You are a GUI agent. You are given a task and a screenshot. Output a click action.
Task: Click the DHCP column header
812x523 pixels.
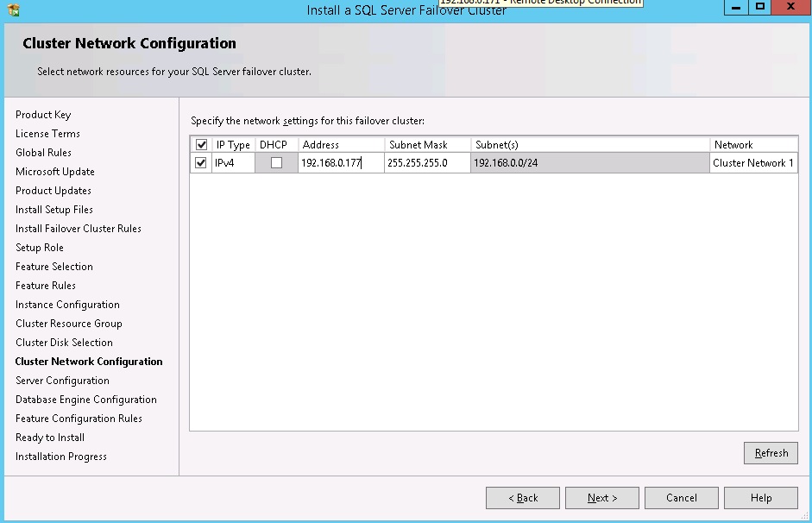pos(276,144)
